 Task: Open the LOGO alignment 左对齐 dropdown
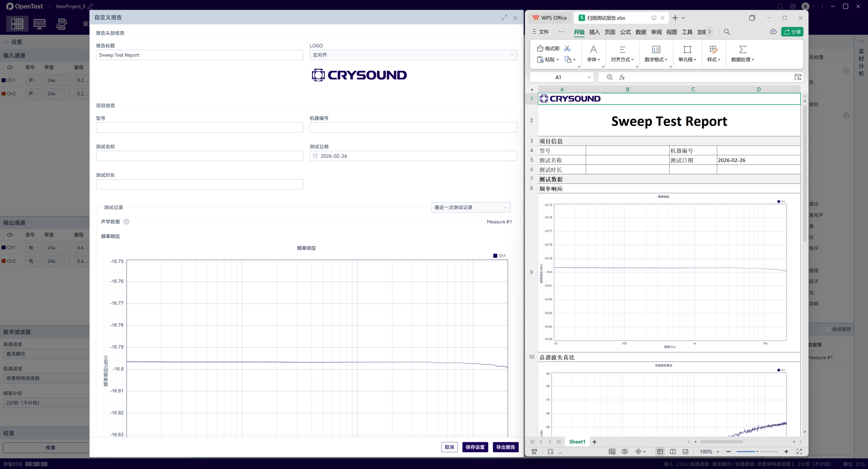(x=413, y=55)
